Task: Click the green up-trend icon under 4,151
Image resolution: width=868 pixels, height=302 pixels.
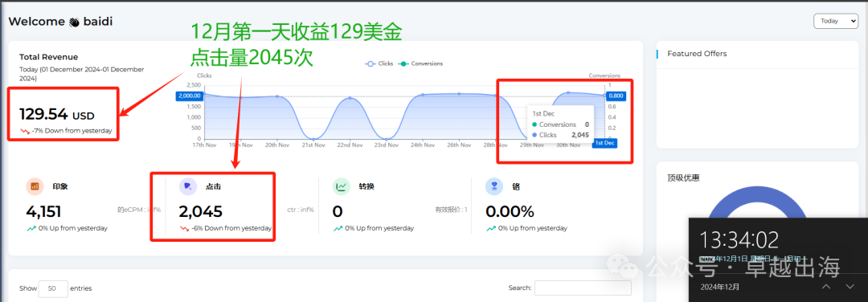Action: [x=31, y=228]
